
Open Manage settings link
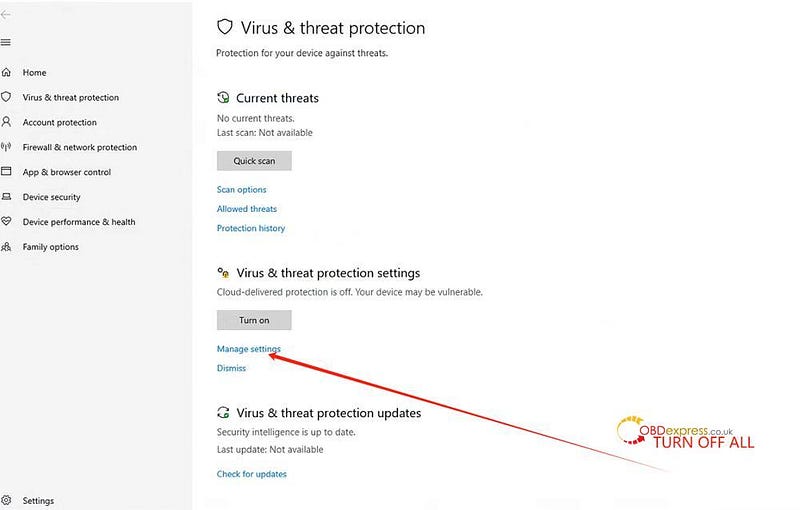pos(248,349)
